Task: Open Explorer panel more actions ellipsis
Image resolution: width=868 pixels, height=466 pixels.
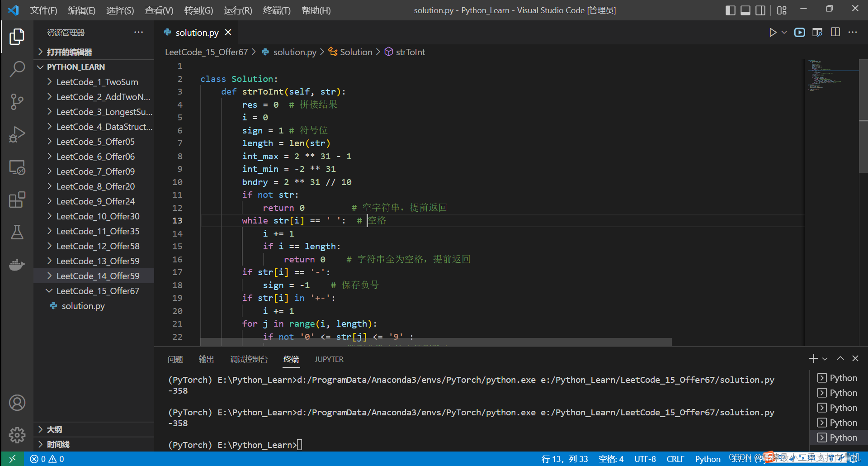Action: [138, 33]
